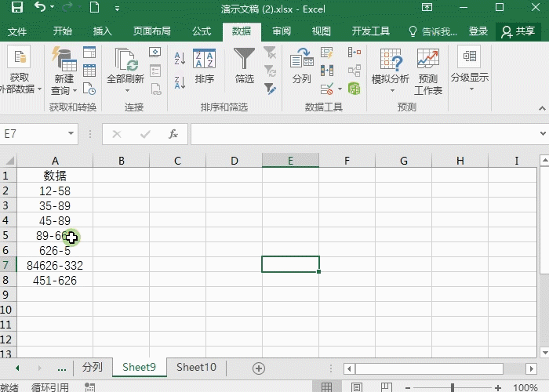
Task: Click the select all corner triangle
Action: tap(9, 161)
